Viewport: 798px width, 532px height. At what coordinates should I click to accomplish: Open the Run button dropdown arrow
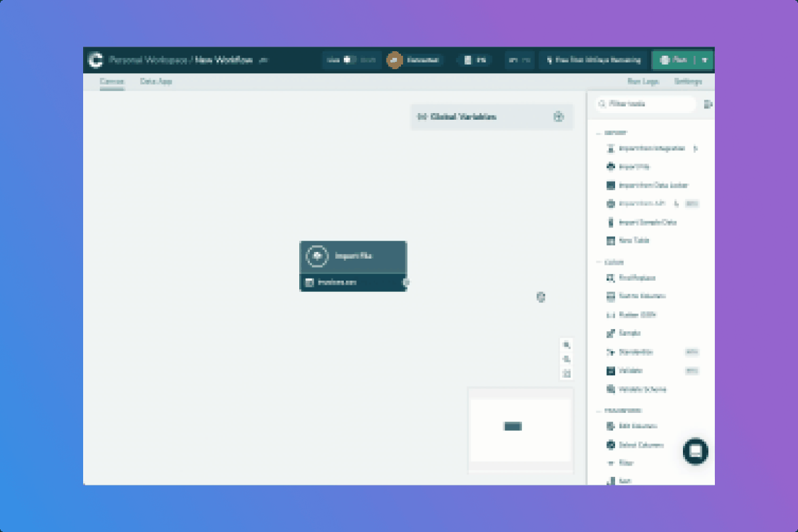pos(705,60)
